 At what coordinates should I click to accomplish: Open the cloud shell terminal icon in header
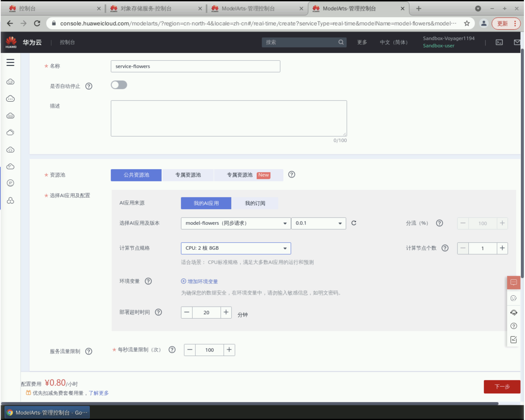pos(499,42)
